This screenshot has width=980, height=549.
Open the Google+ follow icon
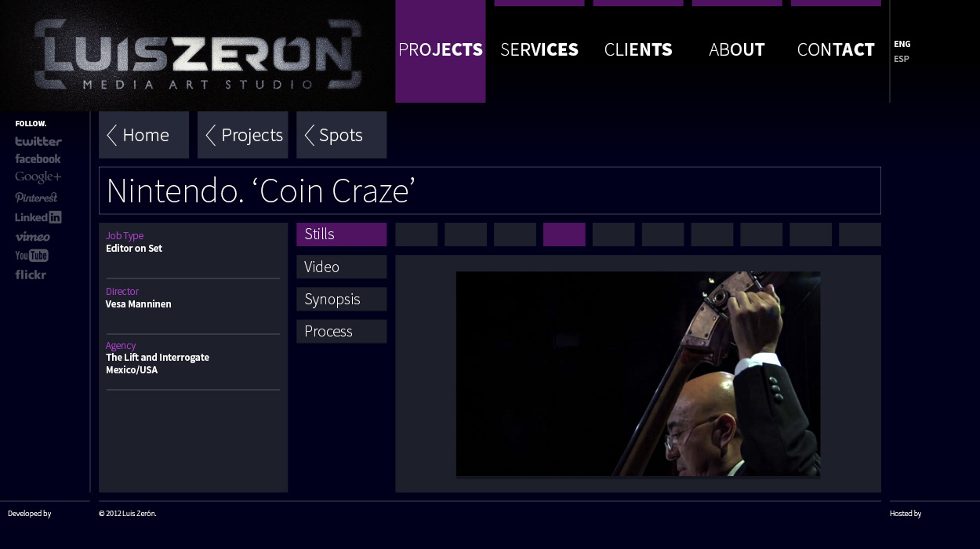[38, 176]
